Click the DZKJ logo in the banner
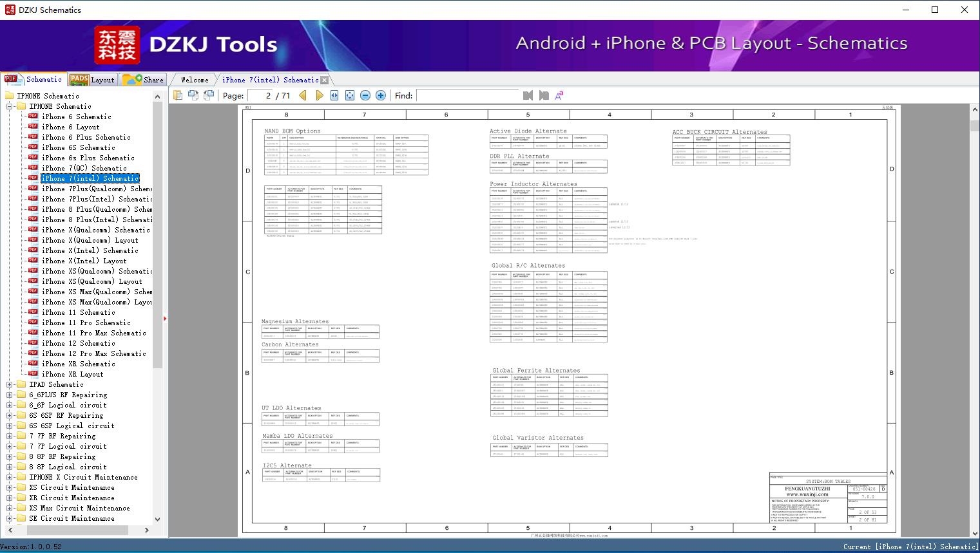The width and height of the screenshot is (980, 553). 117,45
